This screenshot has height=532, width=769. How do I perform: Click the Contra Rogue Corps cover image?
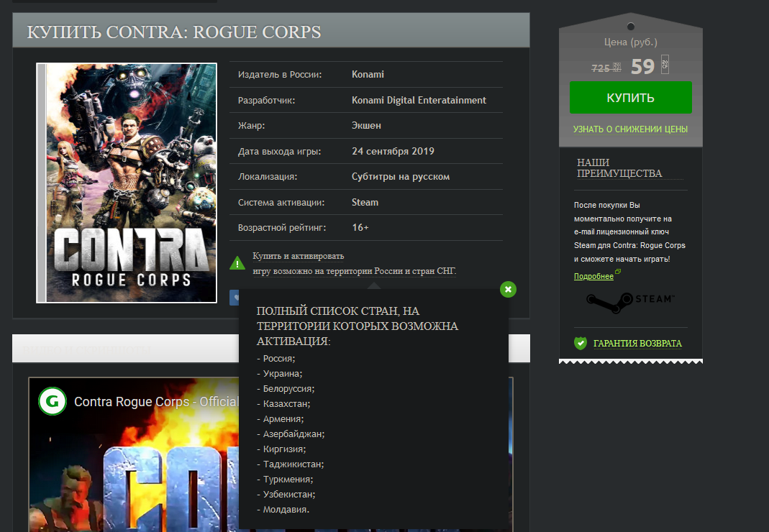(127, 183)
